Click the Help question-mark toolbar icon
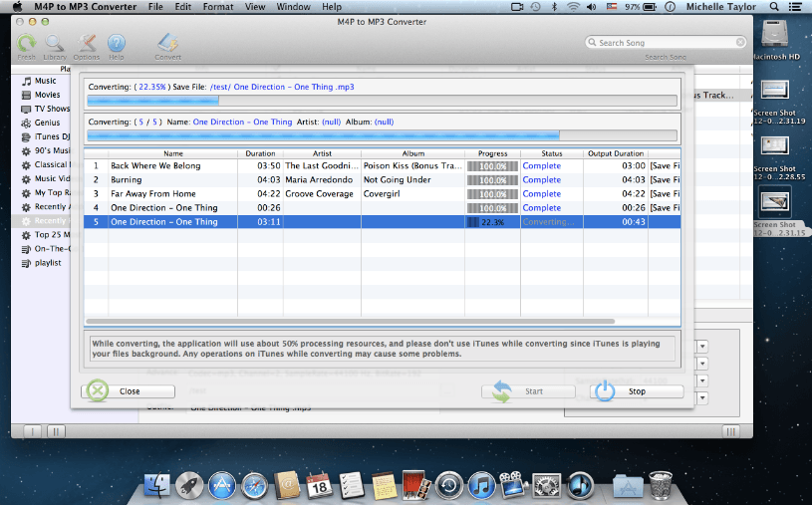This screenshot has width=812, height=505. [x=116, y=44]
